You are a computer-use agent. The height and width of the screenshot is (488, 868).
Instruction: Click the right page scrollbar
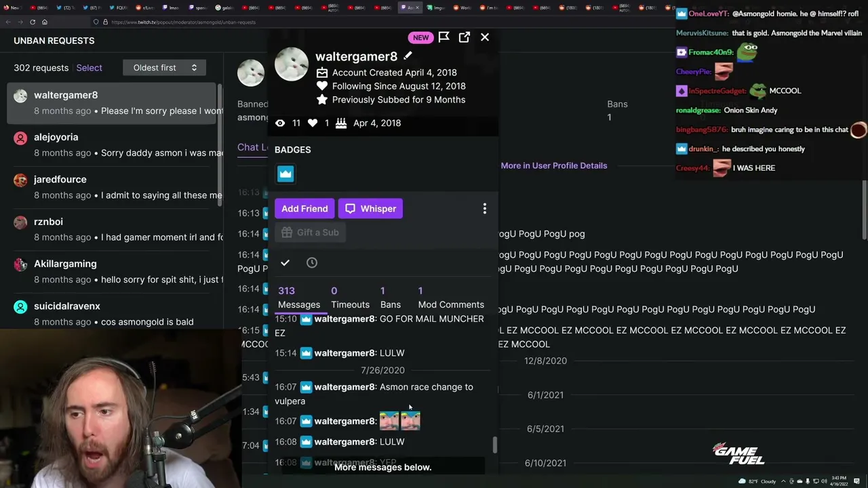coord(865,210)
